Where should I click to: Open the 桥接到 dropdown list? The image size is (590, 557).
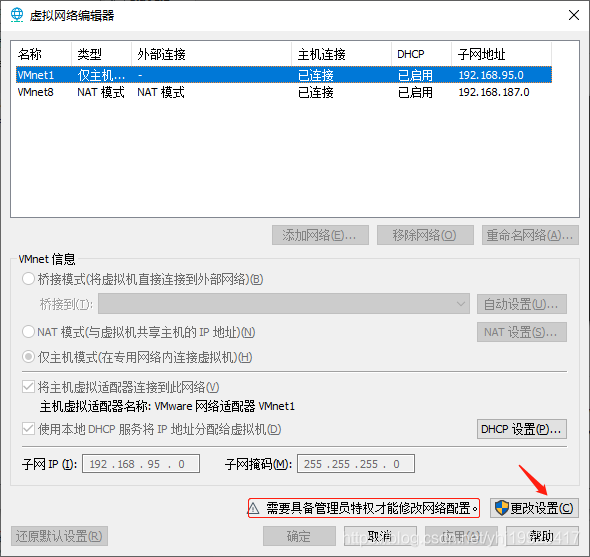284,304
